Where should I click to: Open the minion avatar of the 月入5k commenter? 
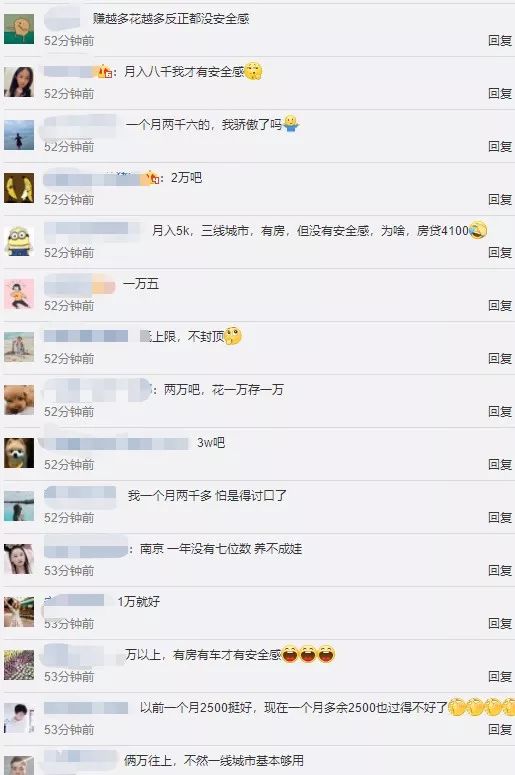coord(19,241)
